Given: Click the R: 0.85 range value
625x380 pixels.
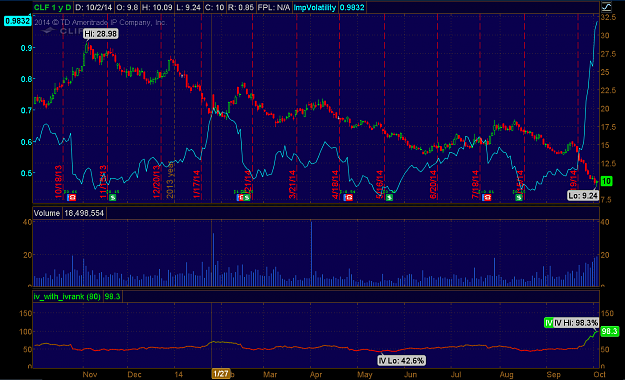Looking at the screenshot, I should [241, 7].
